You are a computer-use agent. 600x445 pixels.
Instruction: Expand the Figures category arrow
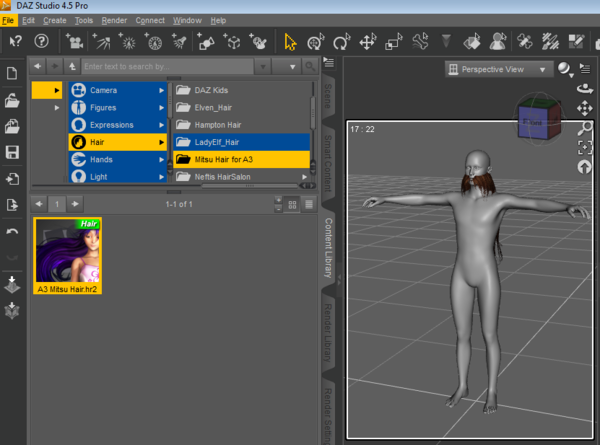[x=161, y=108]
